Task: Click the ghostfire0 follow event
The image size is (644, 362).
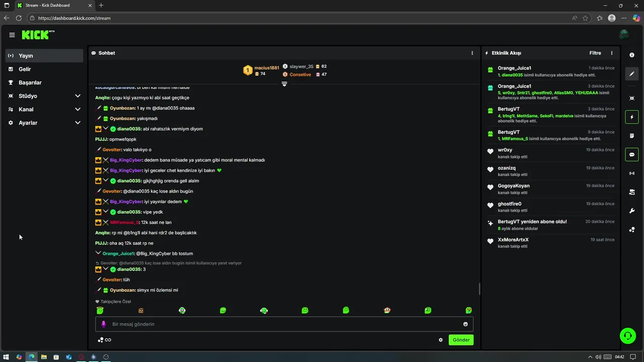Action: 550,207
